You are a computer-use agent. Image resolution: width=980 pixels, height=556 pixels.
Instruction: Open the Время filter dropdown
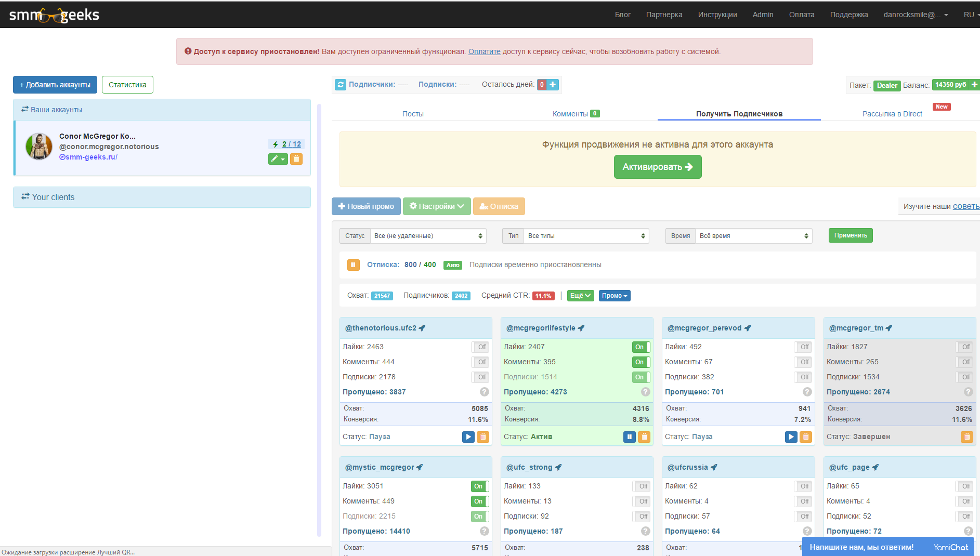click(754, 236)
